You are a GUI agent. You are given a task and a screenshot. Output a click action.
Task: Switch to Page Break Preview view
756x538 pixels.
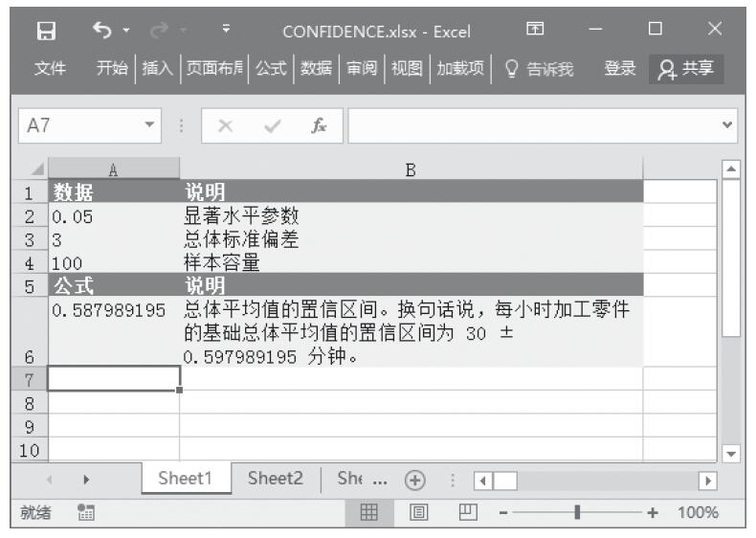(x=466, y=513)
